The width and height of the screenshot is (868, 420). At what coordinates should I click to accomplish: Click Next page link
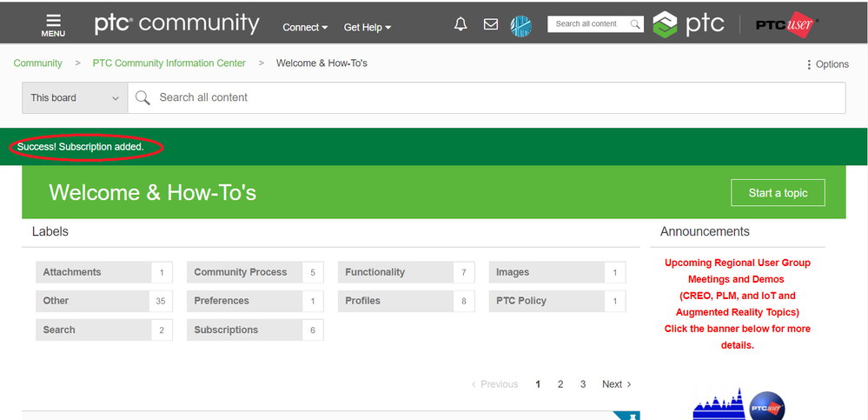click(617, 384)
